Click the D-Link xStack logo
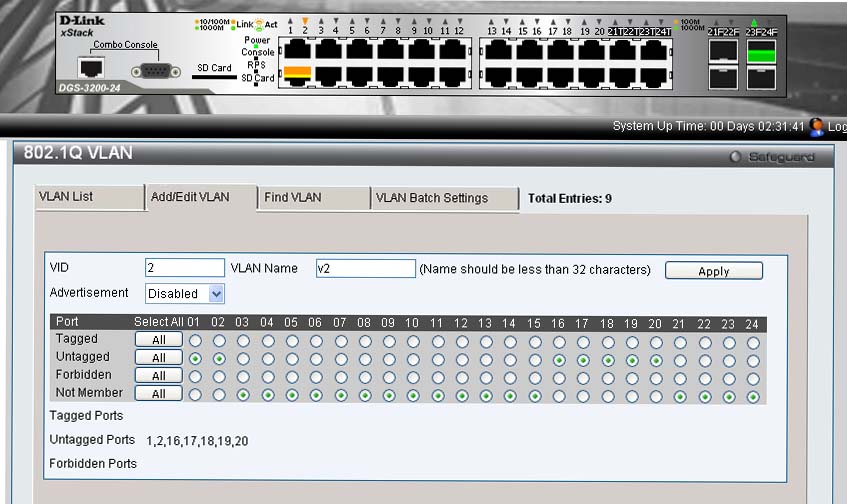The width and height of the screenshot is (847, 504). coord(81,26)
